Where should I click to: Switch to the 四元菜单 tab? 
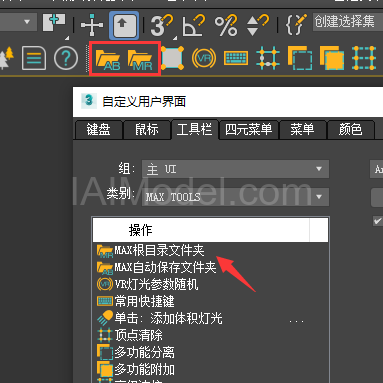[x=248, y=129]
